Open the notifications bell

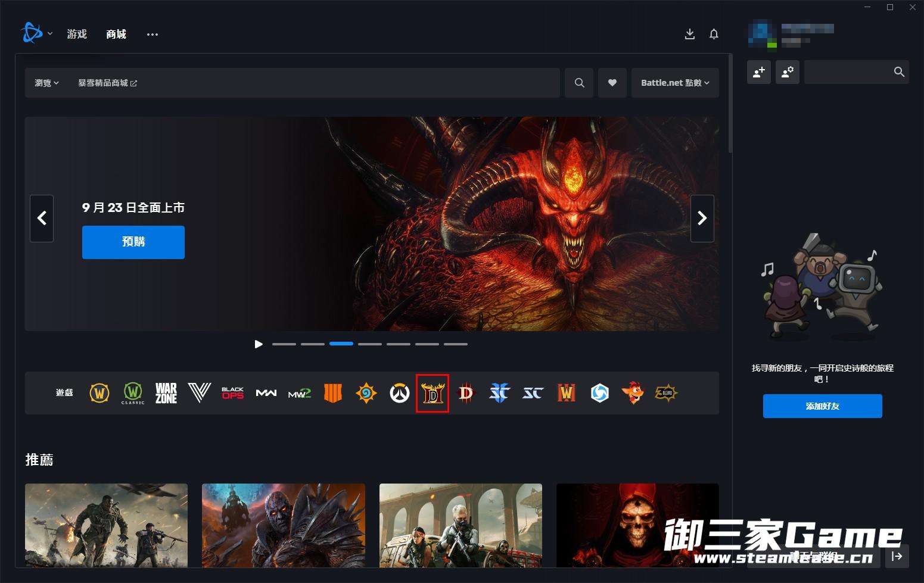coord(714,34)
